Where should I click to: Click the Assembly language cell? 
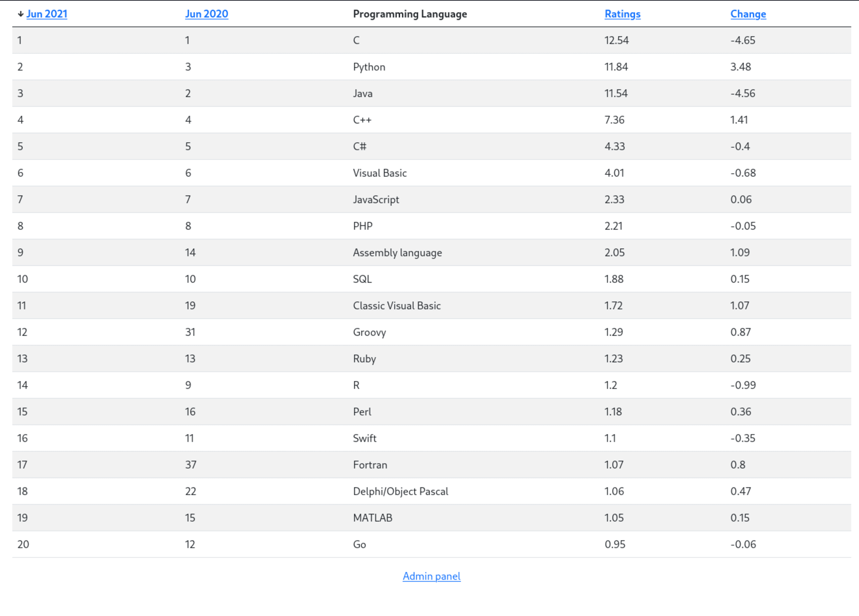click(397, 253)
